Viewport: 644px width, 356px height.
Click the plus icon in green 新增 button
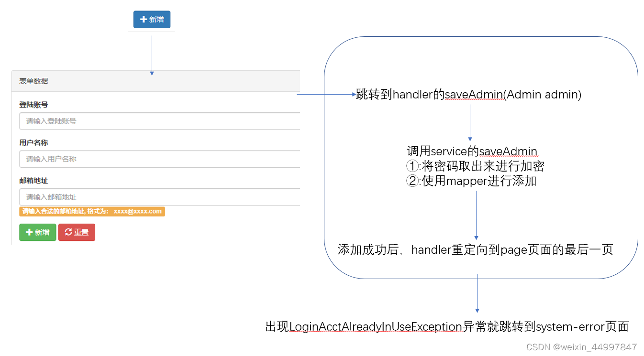tap(29, 232)
